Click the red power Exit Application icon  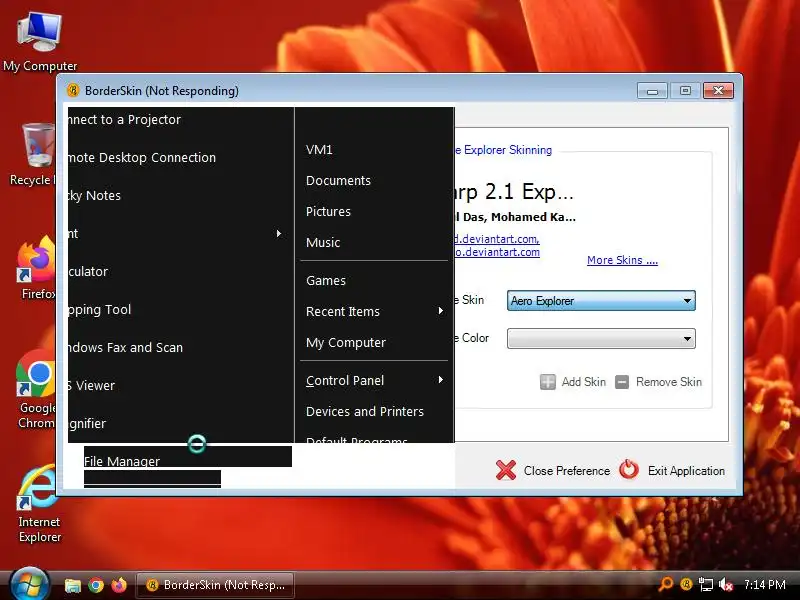coord(629,469)
